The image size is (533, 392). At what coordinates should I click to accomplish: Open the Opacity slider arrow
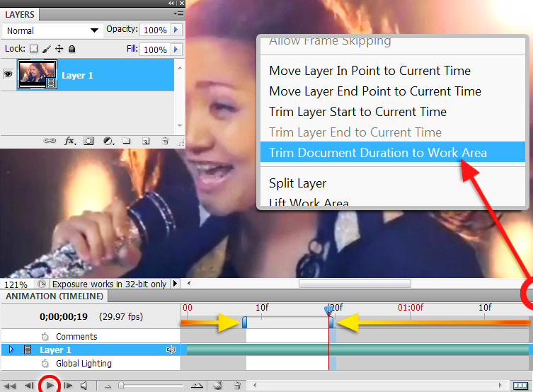click(x=176, y=30)
